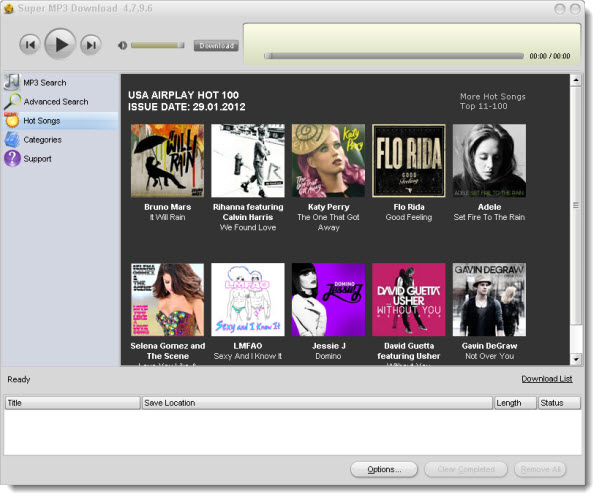600x500 pixels.
Task: Click the Advanced Search magnifier icon
Action: 12,101
